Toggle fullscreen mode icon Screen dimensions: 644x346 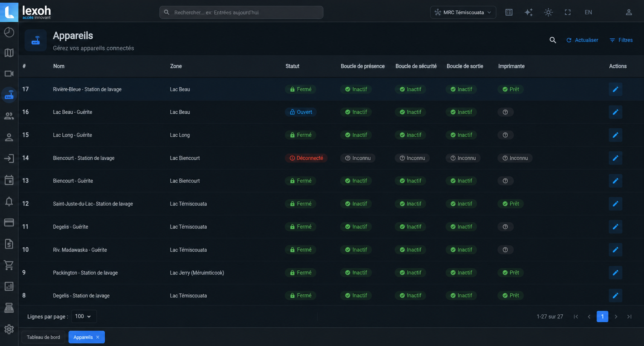tap(568, 12)
